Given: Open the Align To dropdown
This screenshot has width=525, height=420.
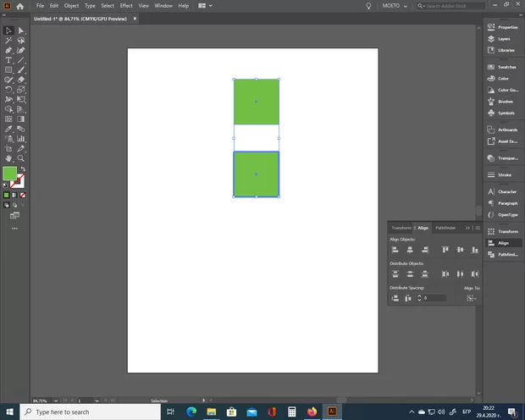Looking at the screenshot, I should tap(472, 298).
